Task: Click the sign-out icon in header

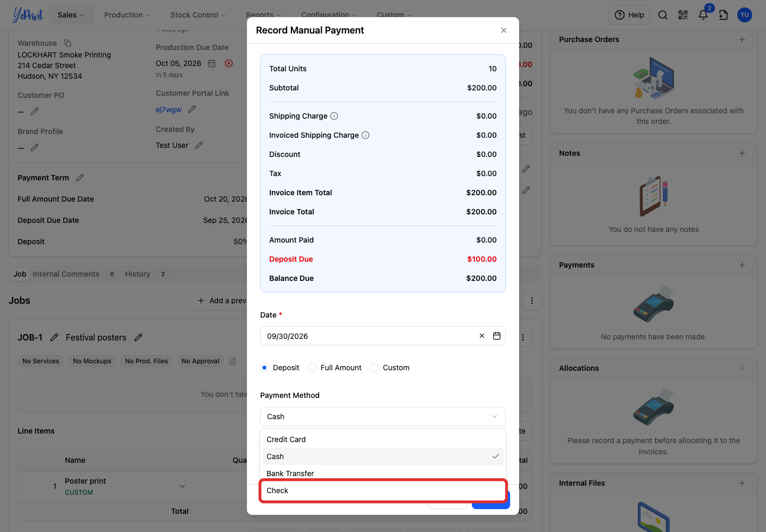Action: (x=723, y=15)
